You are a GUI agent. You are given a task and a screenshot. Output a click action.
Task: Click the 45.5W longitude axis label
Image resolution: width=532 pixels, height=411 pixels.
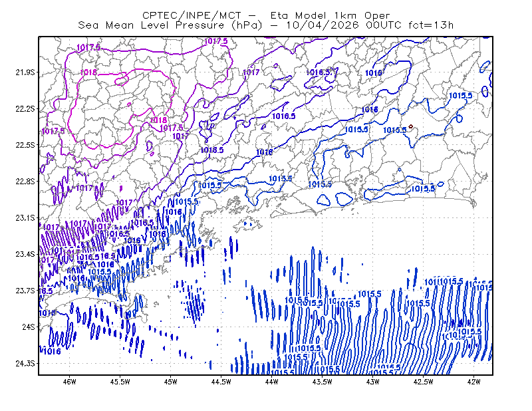coord(120,382)
